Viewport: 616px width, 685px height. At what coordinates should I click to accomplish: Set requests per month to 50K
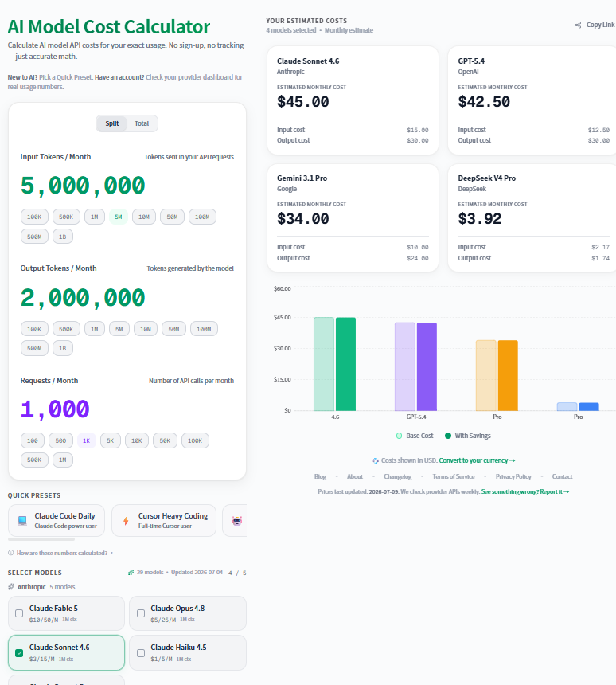[x=165, y=440]
